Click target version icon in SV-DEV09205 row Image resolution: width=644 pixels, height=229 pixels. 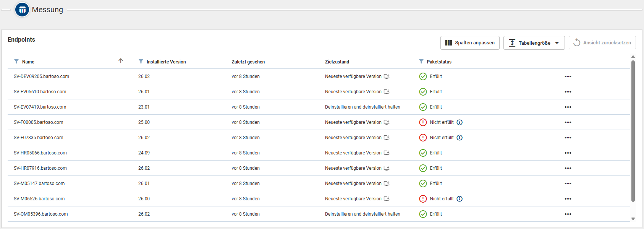387,76
